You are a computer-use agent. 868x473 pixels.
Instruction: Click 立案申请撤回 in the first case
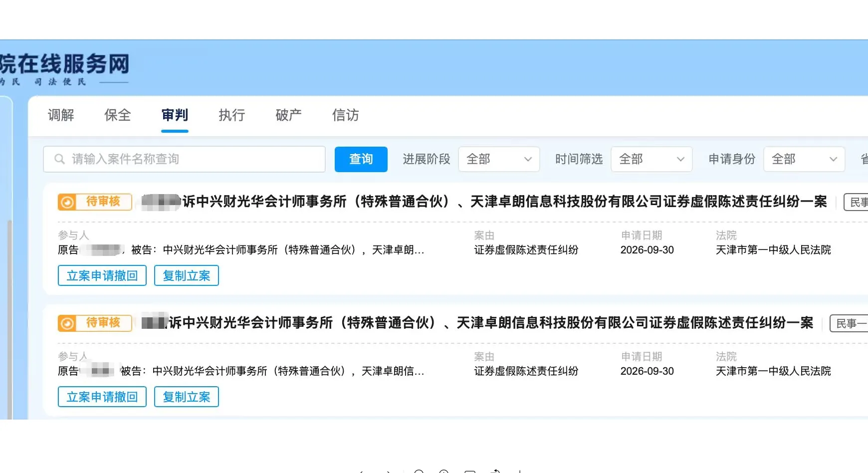(102, 275)
